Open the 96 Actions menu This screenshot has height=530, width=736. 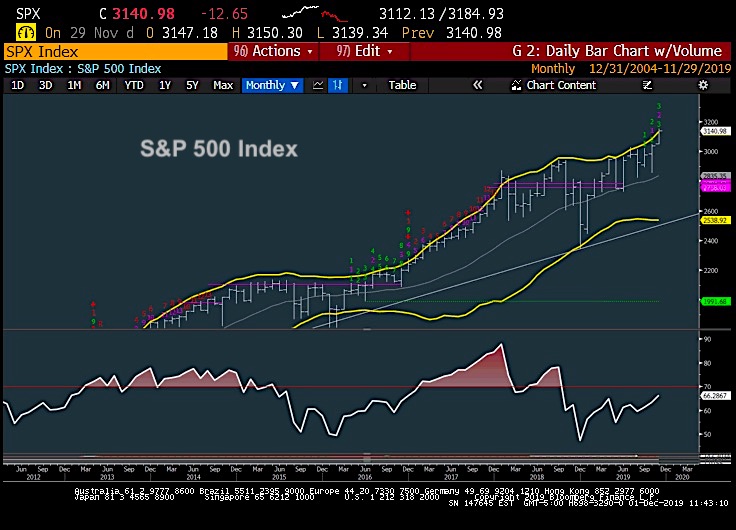click(x=273, y=51)
